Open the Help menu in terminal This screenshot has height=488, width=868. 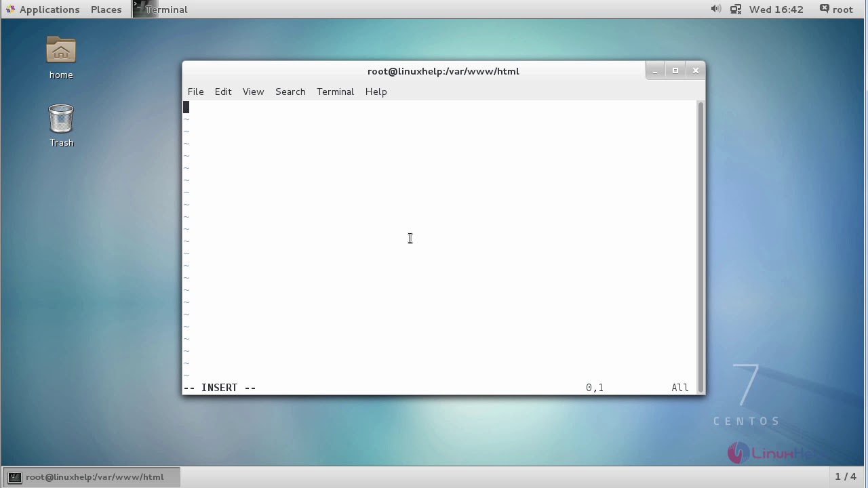click(x=376, y=91)
